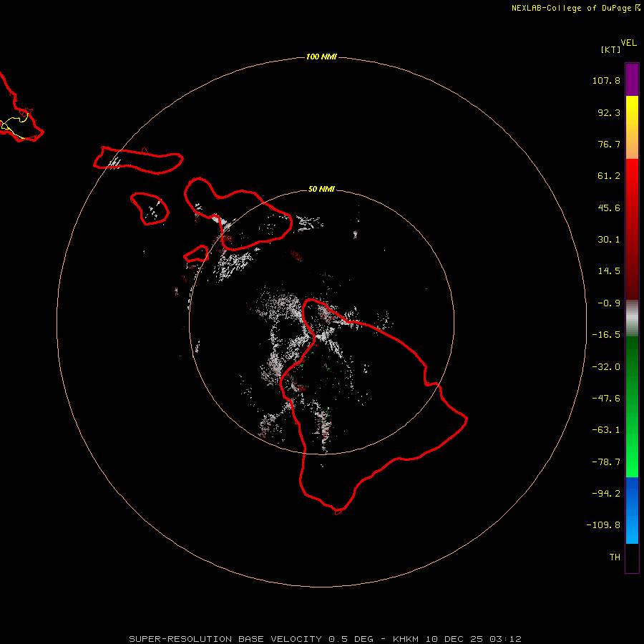Click the 76.7 velocity scale value

pyautogui.click(x=609, y=144)
